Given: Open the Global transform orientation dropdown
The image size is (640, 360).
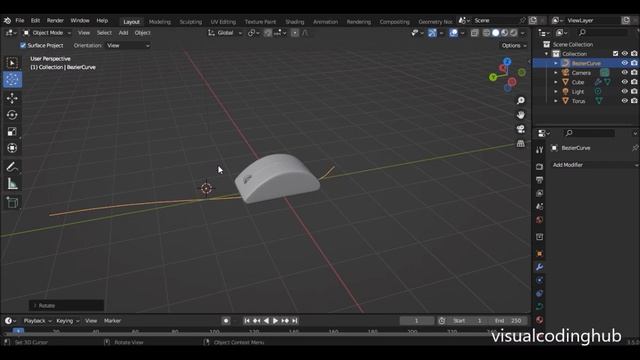Looking at the screenshot, I should pos(225,33).
